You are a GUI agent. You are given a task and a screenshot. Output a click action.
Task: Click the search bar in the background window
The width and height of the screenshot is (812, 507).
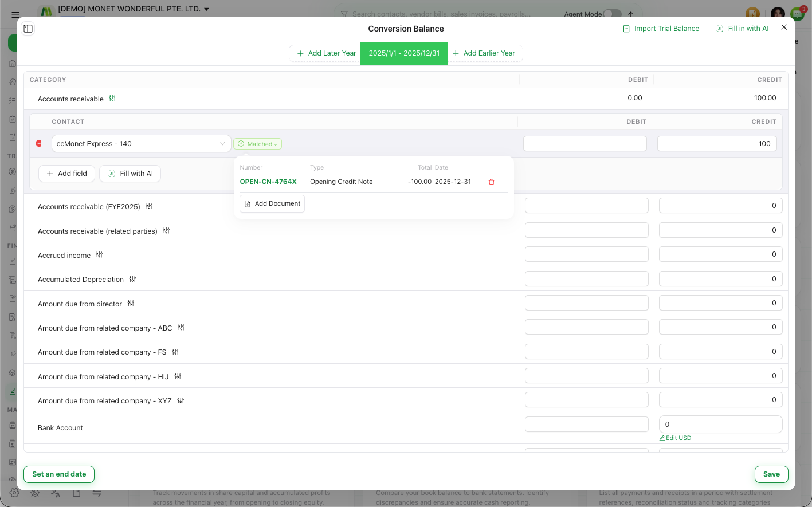tap(447, 14)
